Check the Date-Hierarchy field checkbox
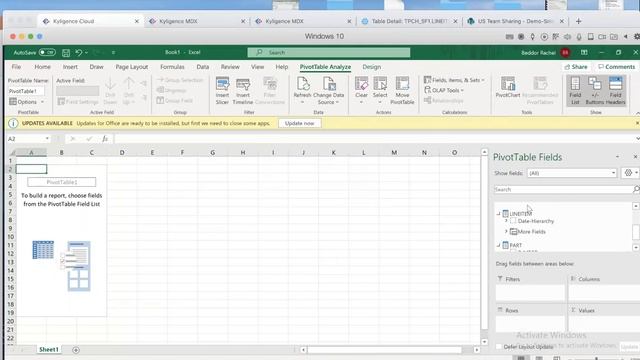The image size is (640, 360). coord(513,221)
